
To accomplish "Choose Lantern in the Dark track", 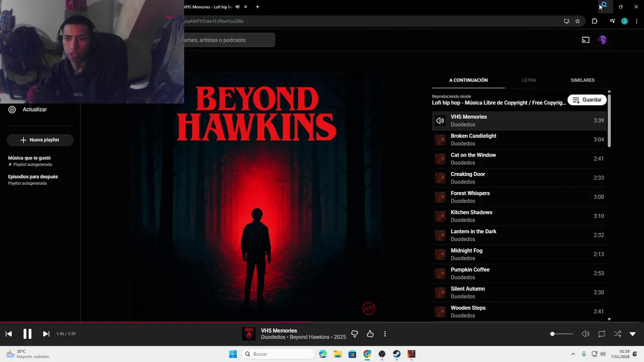I will pos(519,235).
